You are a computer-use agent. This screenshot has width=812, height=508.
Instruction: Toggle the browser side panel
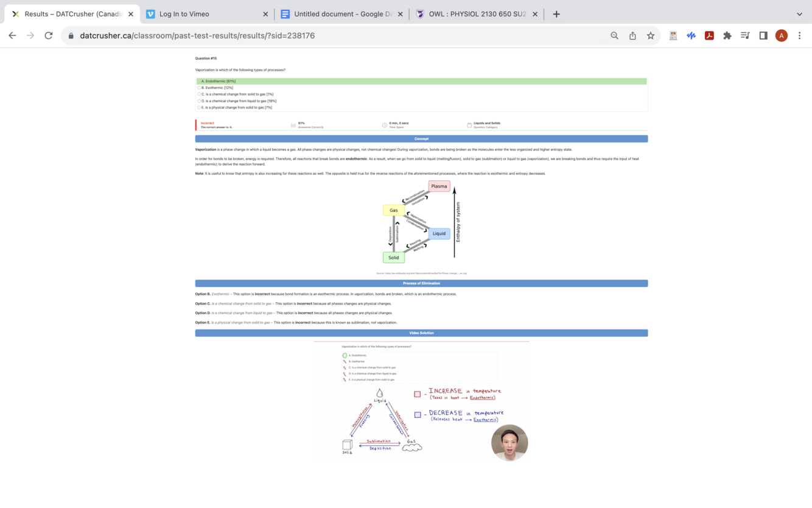click(x=763, y=35)
